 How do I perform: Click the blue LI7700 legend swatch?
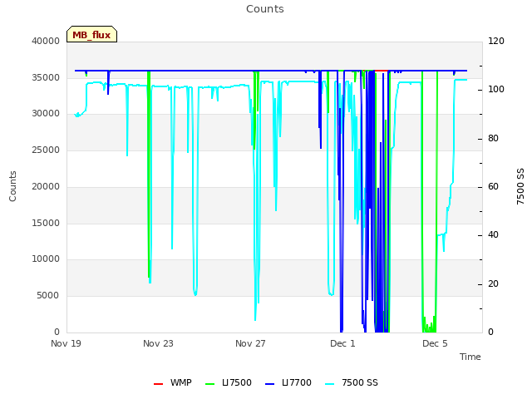point(269,384)
